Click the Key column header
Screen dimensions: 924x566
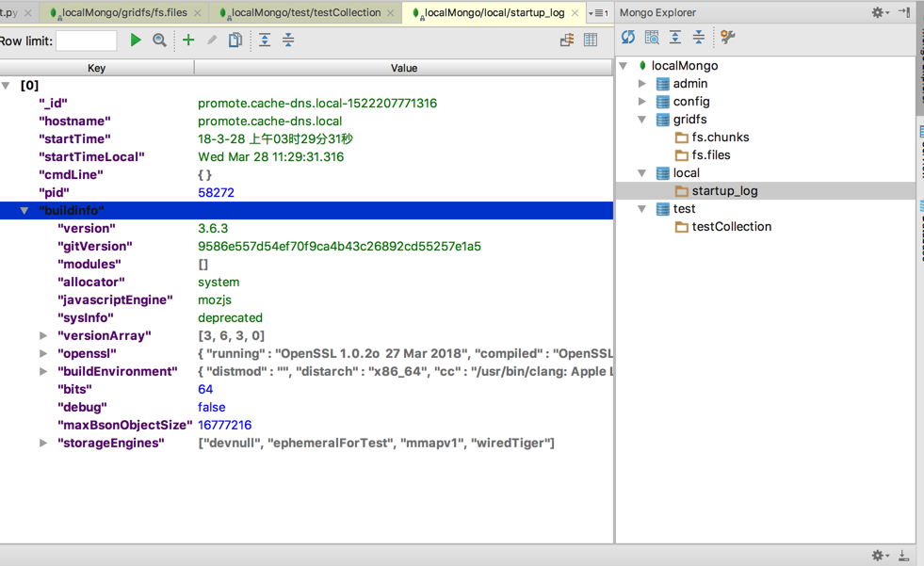(97, 68)
